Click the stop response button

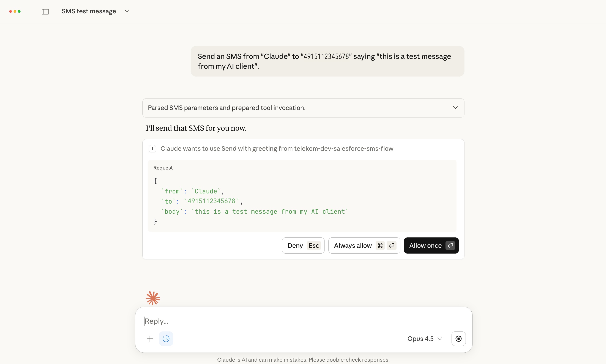point(458,339)
